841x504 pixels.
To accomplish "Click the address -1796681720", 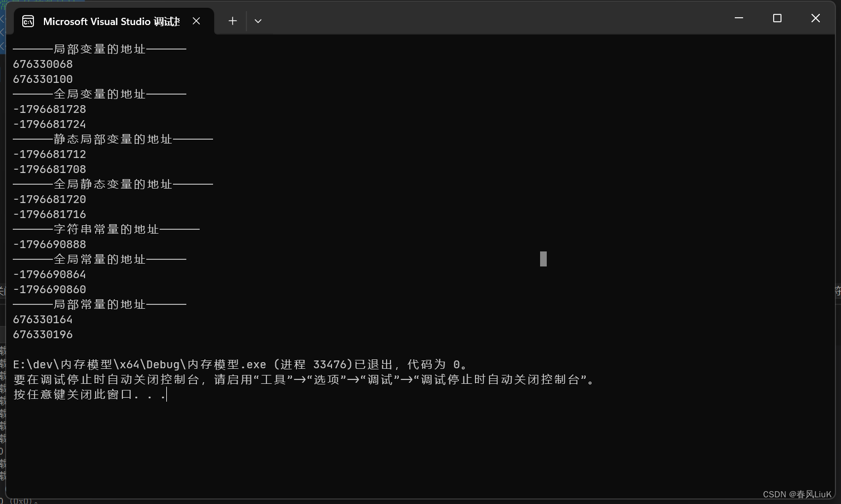I will 50,199.
